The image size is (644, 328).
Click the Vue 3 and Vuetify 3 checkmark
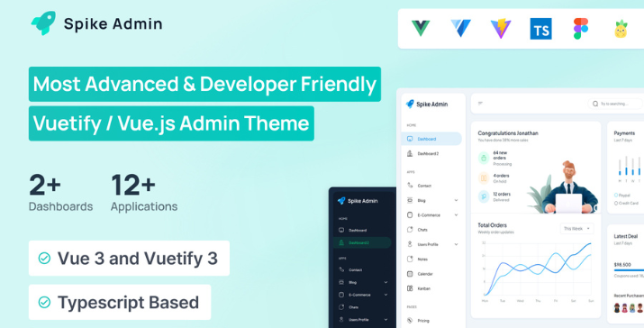tap(44, 258)
